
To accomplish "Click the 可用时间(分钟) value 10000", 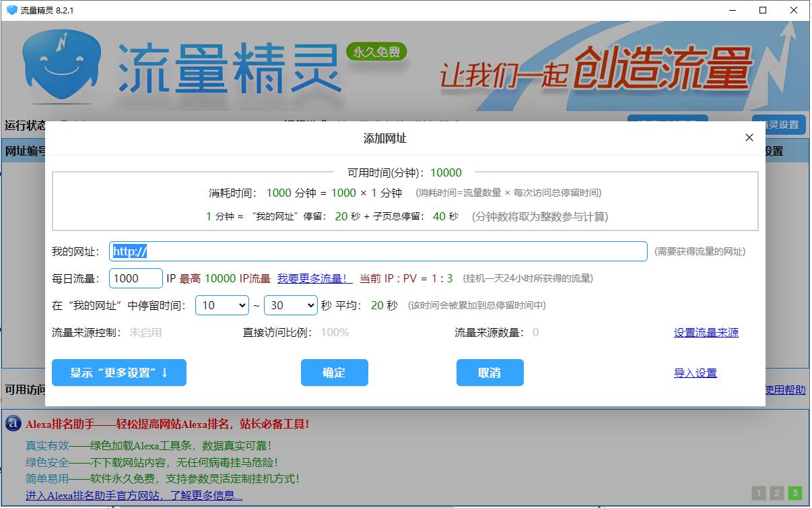I will point(446,172).
